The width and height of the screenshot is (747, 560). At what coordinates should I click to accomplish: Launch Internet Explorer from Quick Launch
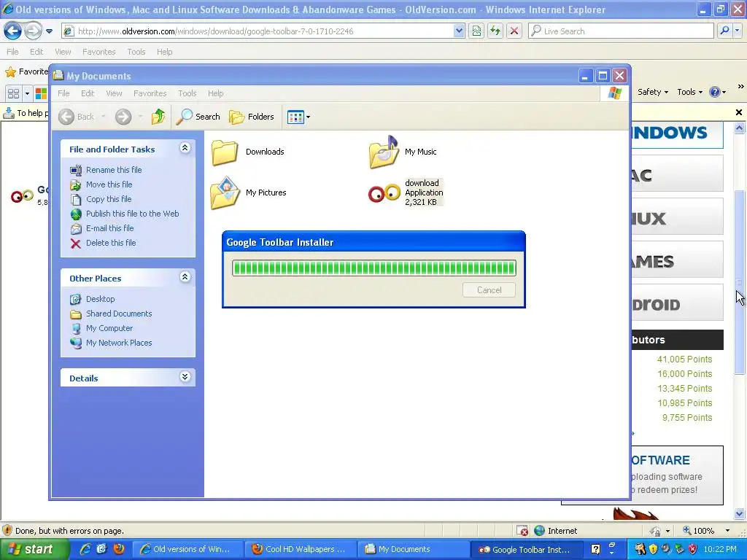[x=86, y=549]
